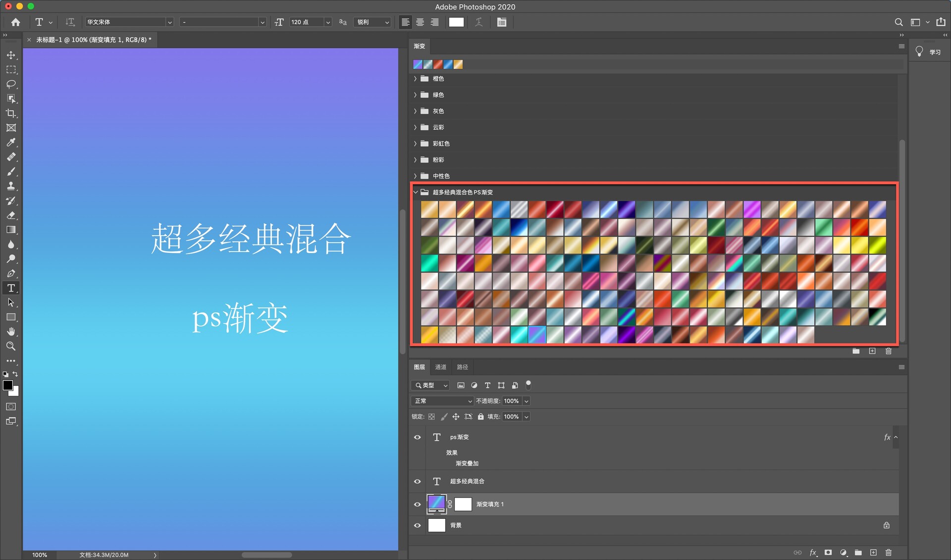
Task: Select the Crop tool
Action: [x=11, y=113]
